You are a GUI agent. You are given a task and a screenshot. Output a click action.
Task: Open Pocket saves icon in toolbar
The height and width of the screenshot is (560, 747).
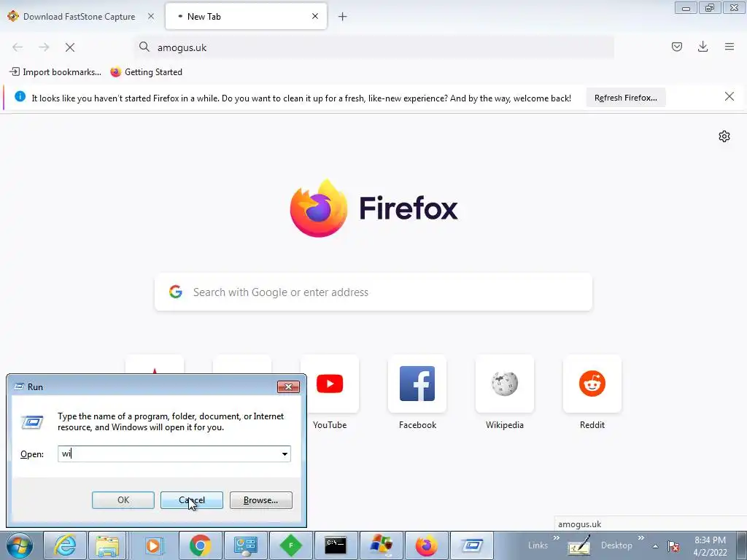click(677, 47)
